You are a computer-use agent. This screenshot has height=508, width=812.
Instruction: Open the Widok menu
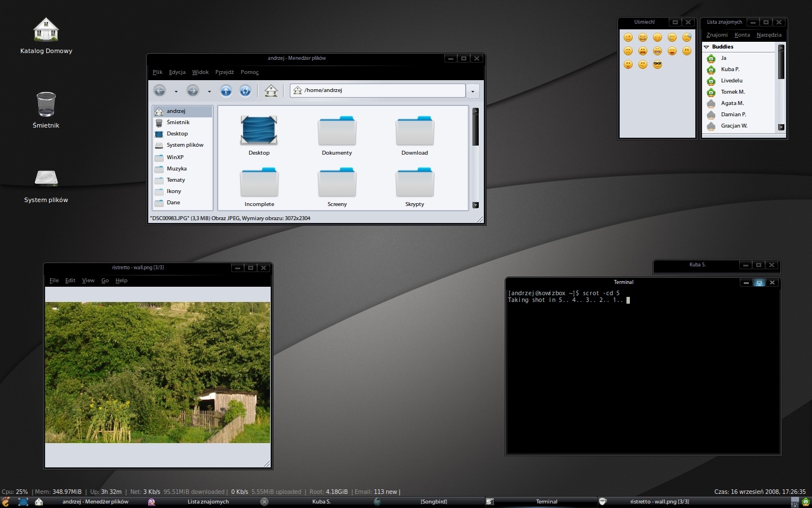point(200,72)
